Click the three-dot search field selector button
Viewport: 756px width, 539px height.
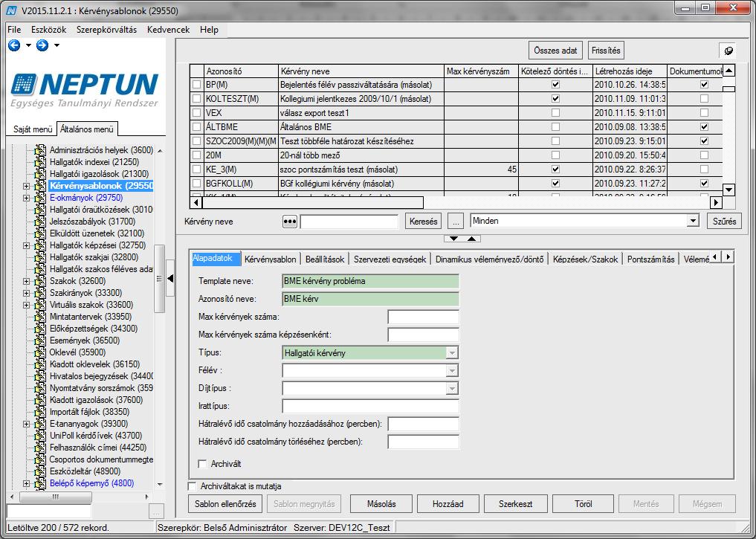coord(290,222)
